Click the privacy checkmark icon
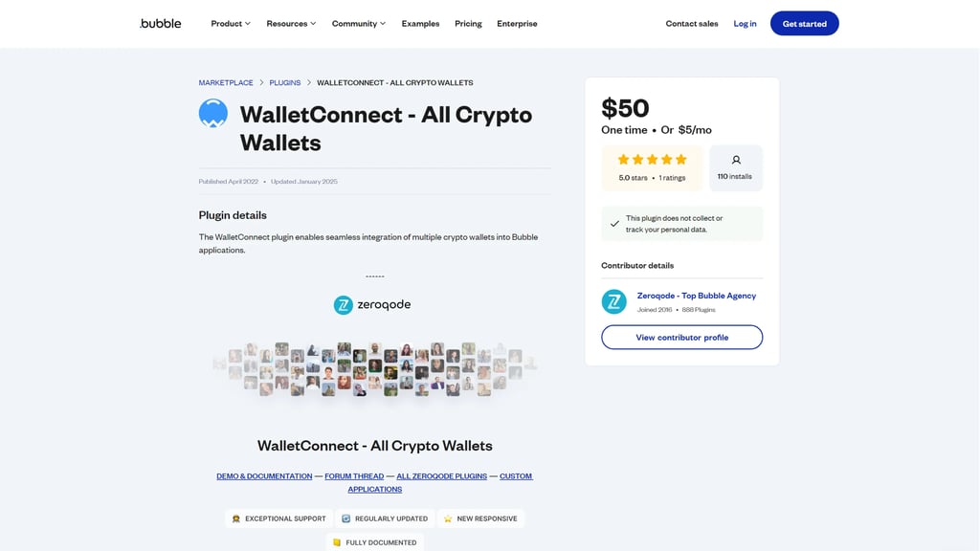 pyautogui.click(x=614, y=224)
